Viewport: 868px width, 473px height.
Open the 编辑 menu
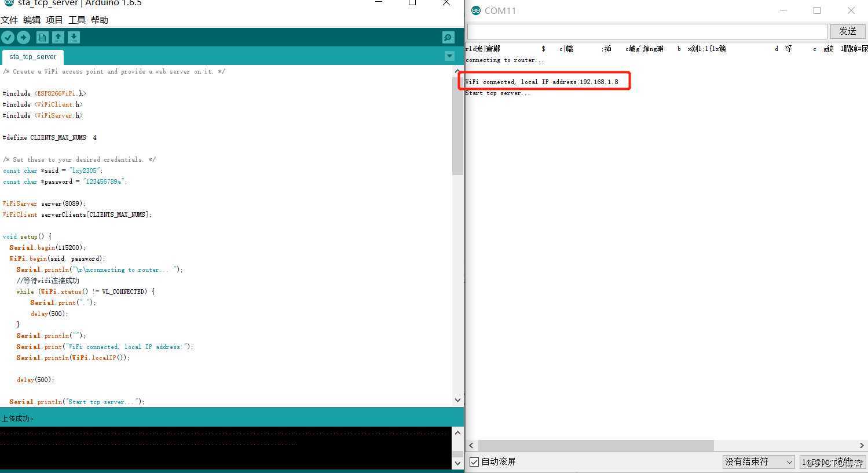click(x=32, y=20)
